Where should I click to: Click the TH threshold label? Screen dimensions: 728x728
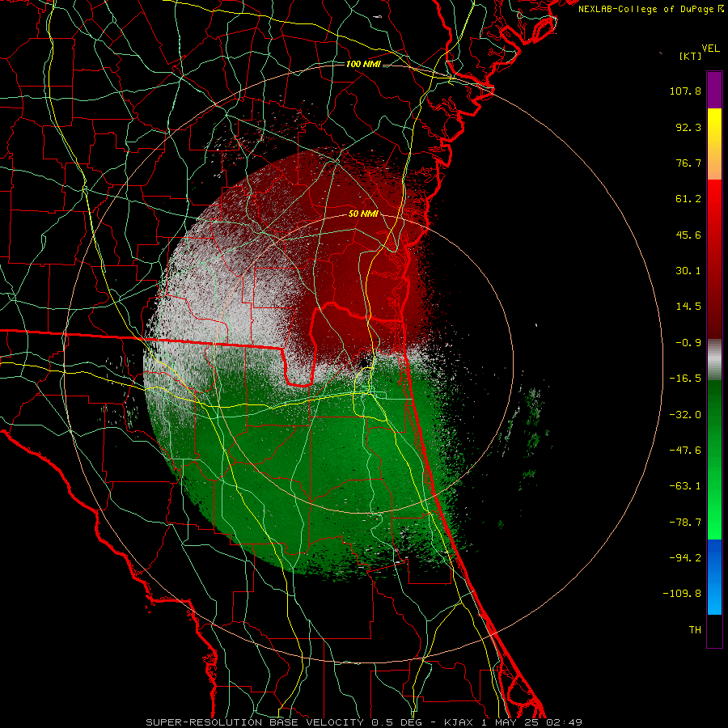[695, 629]
